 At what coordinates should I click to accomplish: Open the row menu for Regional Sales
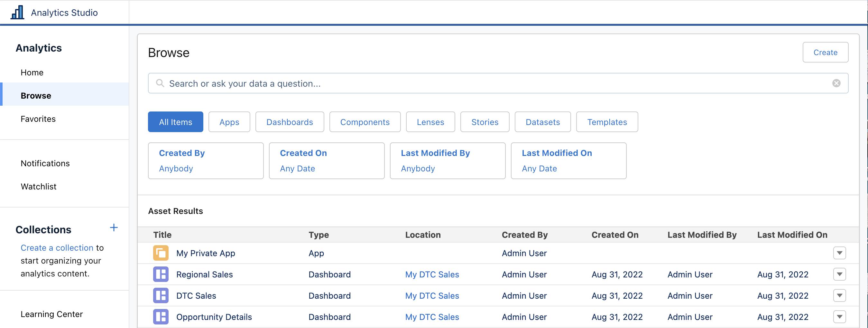(x=839, y=274)
